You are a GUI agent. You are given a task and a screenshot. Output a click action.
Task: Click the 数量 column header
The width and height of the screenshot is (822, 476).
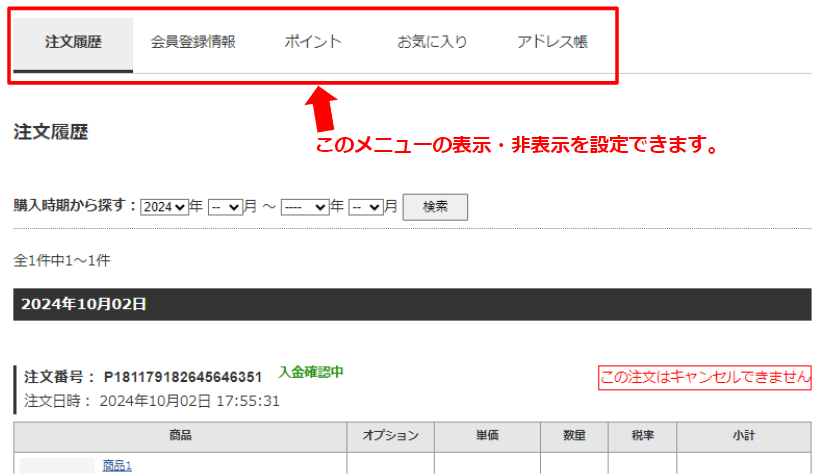point(574,437)
